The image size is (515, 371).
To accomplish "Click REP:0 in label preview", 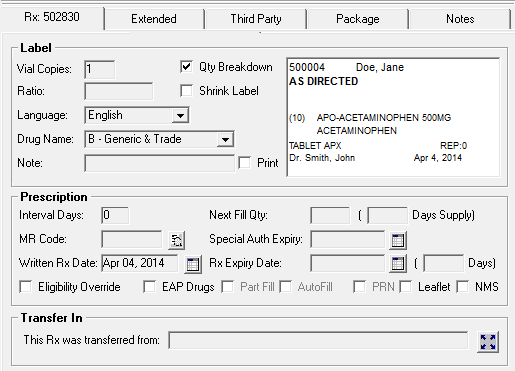I will (453, 146).
